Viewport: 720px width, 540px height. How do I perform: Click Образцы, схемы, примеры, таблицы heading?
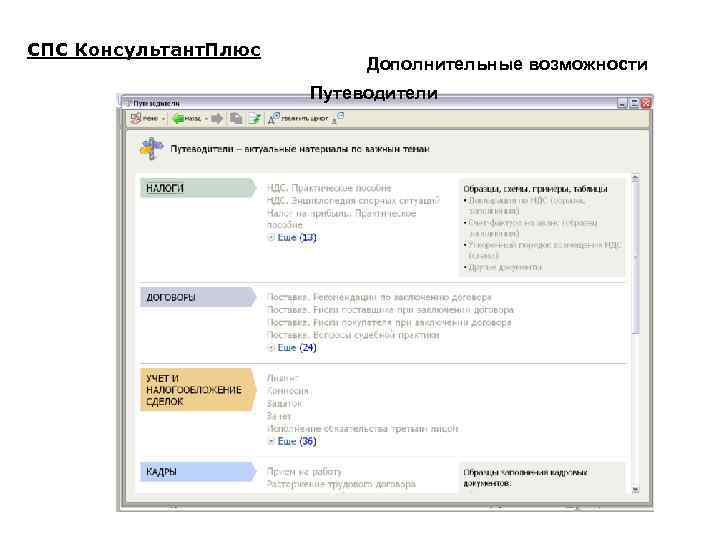[x=535, y=189]
